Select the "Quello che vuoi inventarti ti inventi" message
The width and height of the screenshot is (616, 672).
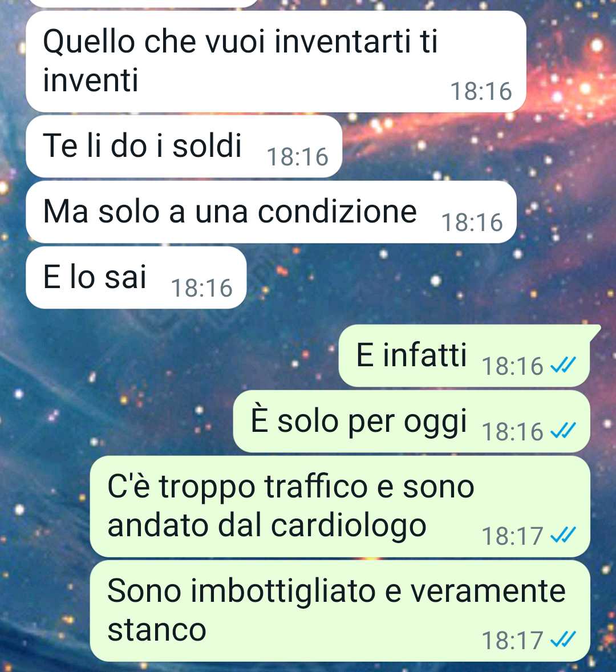(x=276, y=61)
